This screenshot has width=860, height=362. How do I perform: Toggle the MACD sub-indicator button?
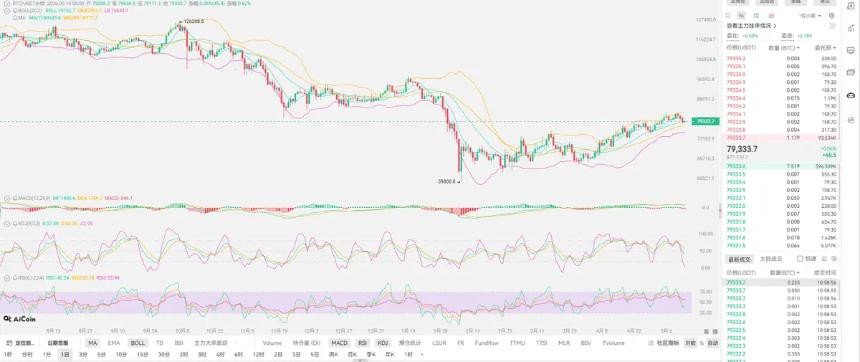click(x=340, y=343)
